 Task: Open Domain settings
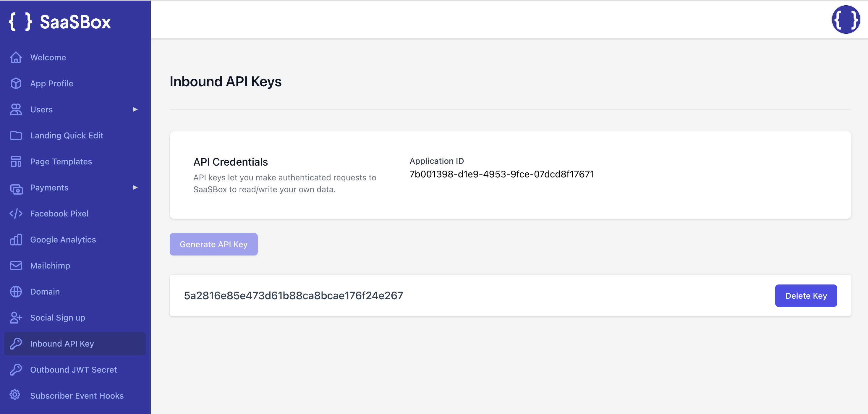click(x=75, y=291)
